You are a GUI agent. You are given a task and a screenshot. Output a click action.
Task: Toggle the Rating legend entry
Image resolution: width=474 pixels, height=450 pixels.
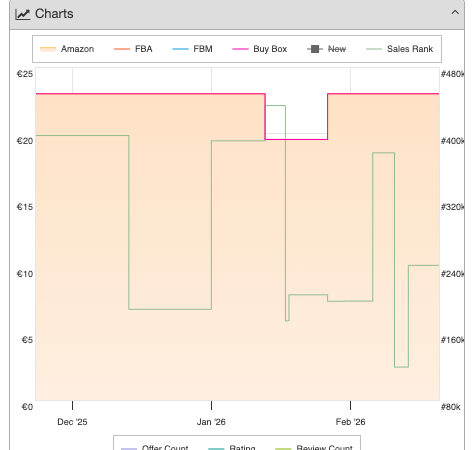(232, 447)
